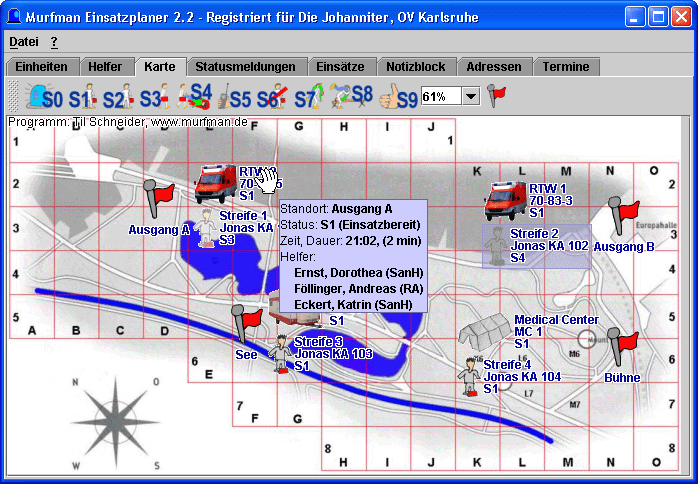Click 'Eckert, Katrin (SanH)' in tooltip
The width and height of the screenshot is (698, 484).
pyautogui.click(x=353, y=305)
